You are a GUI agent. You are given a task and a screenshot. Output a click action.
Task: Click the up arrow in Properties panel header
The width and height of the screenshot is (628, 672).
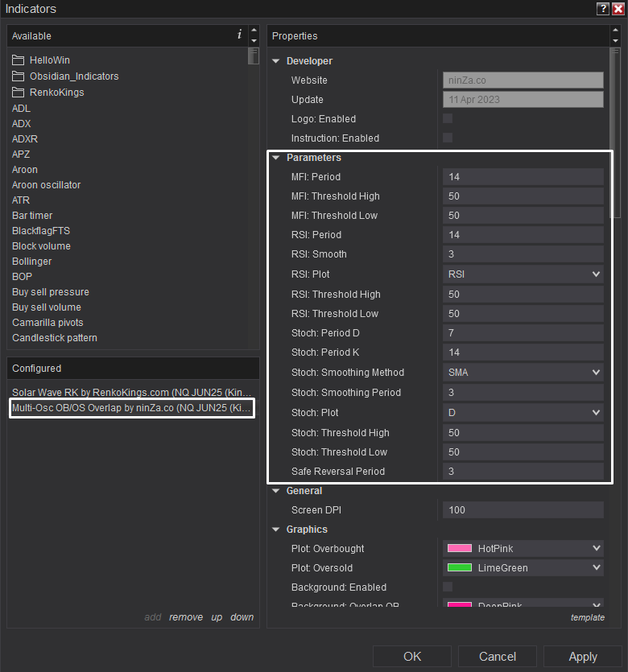coord(616,31)
